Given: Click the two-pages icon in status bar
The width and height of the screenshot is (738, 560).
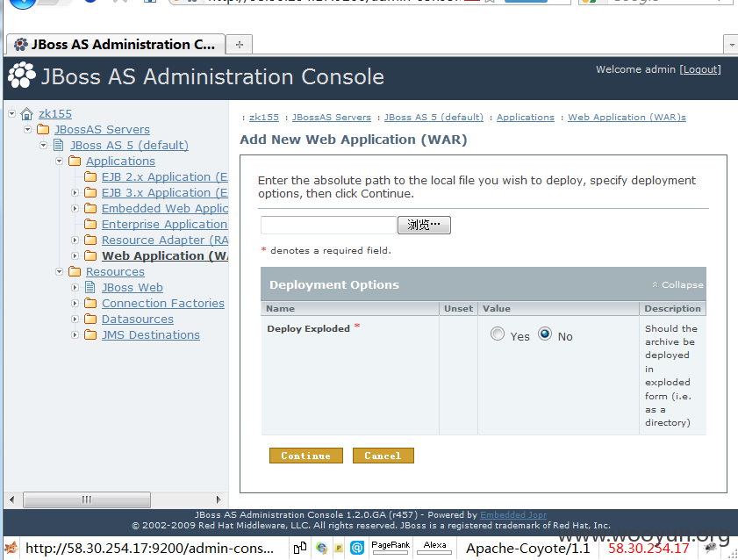Looking at the screenshot, I should (x=300, y=548).
